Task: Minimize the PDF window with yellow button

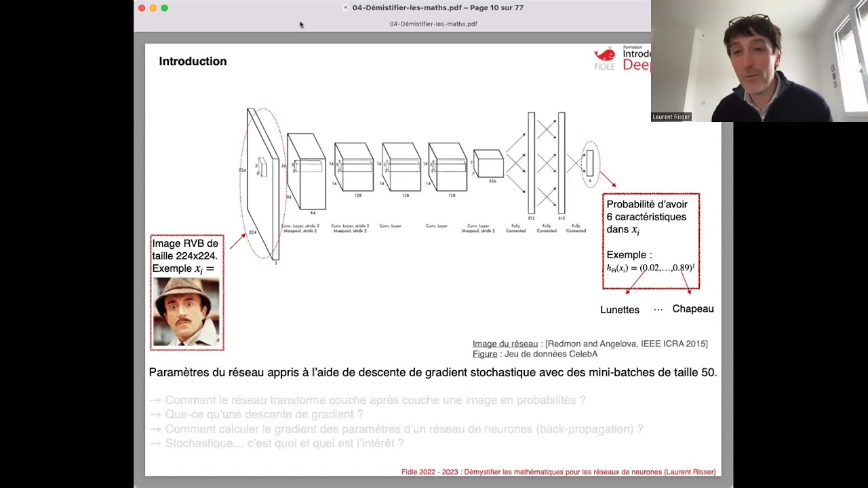Action: pos(153,8)
